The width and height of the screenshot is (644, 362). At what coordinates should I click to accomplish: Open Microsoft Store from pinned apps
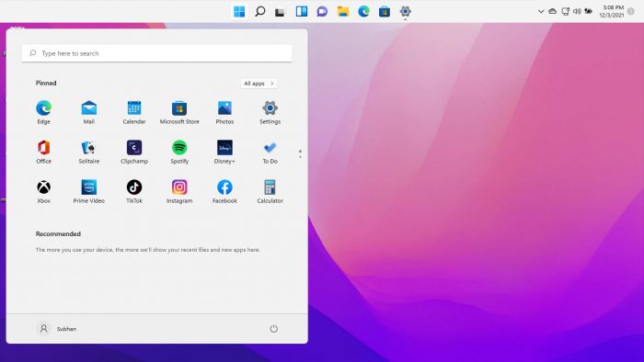tap(179, 112)
